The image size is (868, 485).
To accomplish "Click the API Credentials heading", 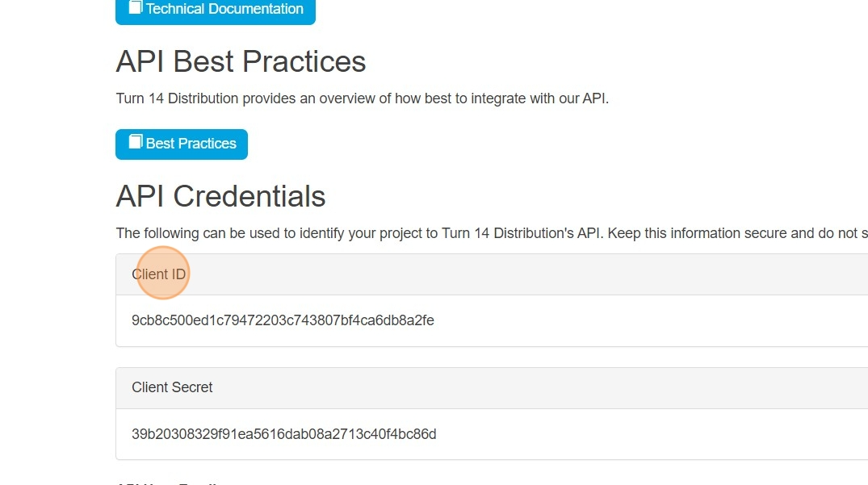I will [x=221, y=196].
